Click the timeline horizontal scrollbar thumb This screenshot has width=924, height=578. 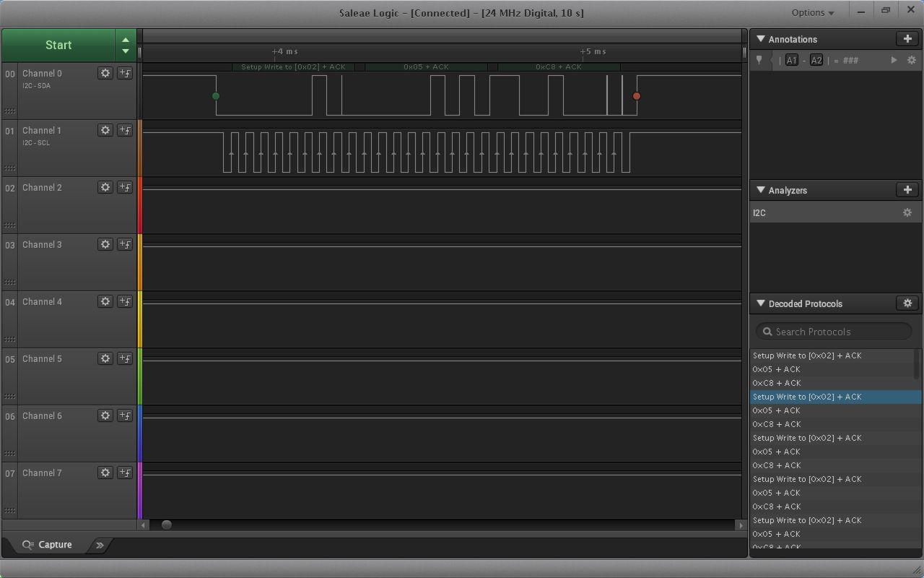[x=167, y=525]
